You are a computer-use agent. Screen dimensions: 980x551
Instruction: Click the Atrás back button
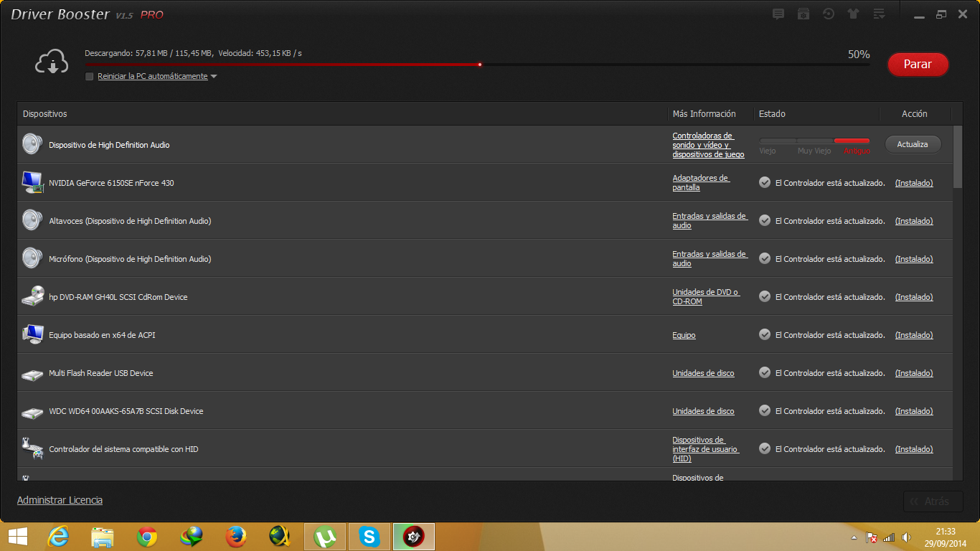(933, 501)
